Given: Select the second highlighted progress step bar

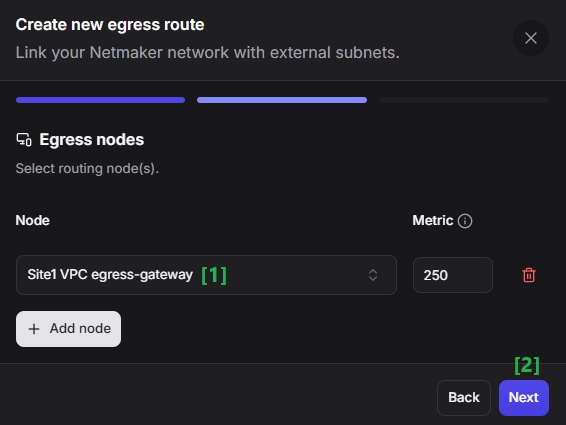Looking at the screenshot, I should click(282, 100).
